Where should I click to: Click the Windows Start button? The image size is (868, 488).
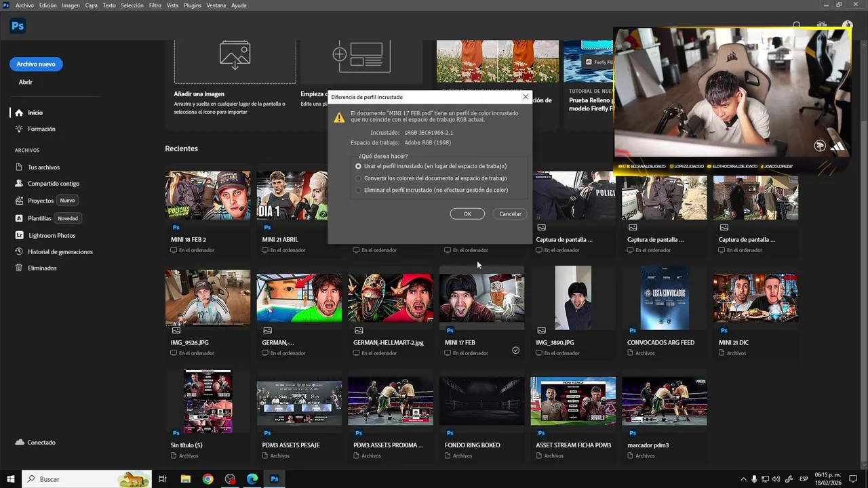click(x=10, y=479)
